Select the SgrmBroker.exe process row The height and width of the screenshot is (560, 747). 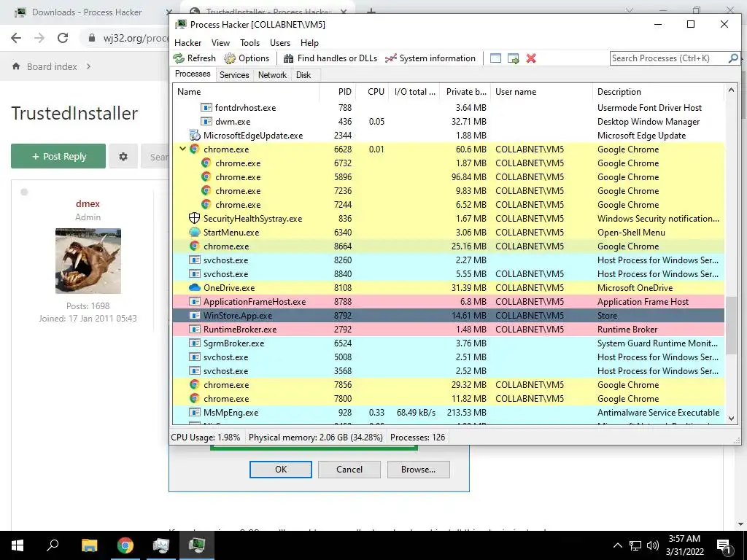coord(449,343)
